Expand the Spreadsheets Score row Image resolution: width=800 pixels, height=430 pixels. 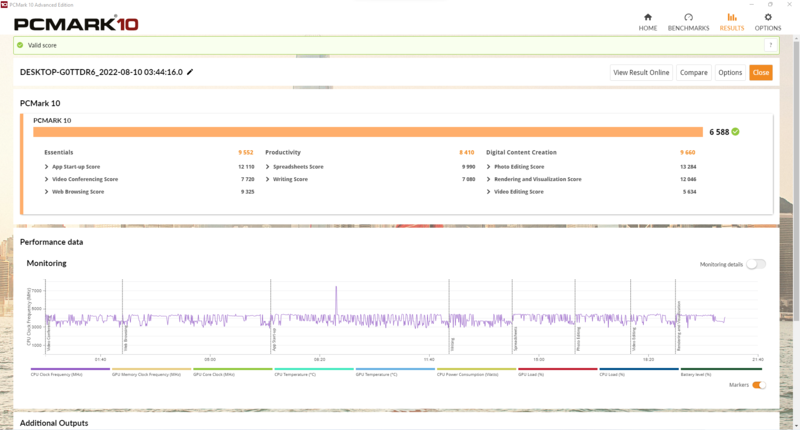point(294,167)
